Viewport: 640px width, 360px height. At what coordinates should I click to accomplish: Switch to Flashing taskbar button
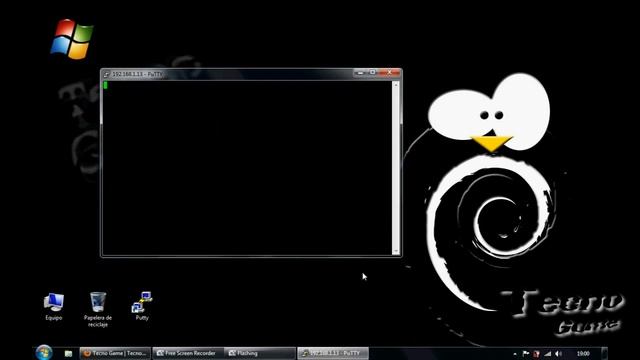259,353
